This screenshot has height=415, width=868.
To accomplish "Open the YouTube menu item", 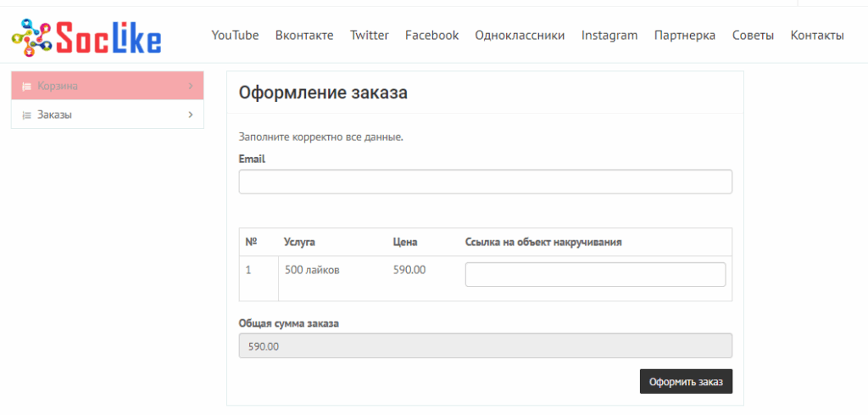I will tap(235, 35).
